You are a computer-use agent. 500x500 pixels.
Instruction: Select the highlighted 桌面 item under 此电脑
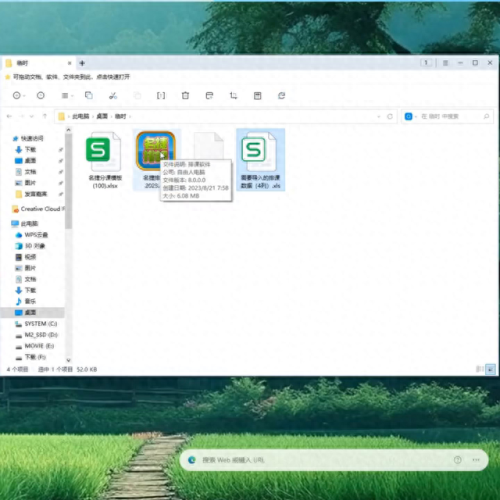click(33, 312)
